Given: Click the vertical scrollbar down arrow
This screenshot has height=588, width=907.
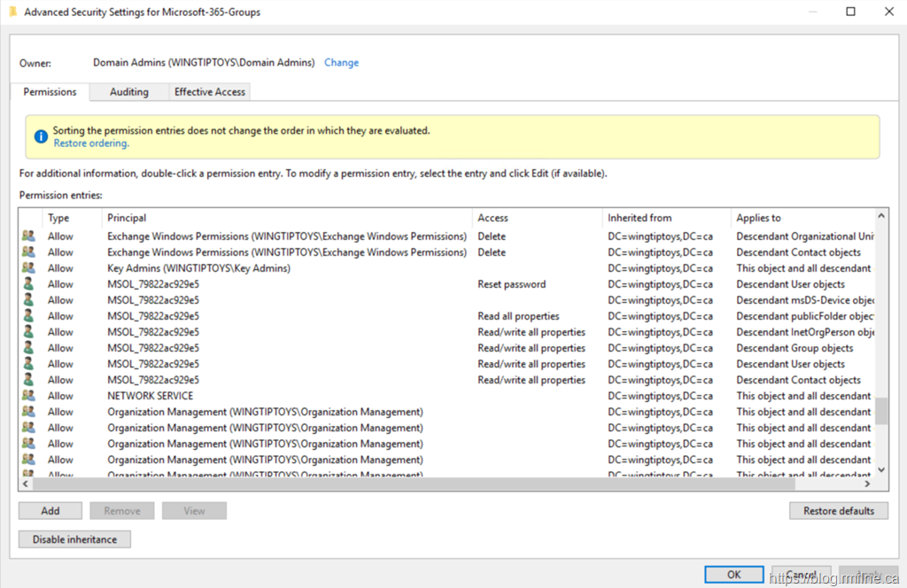Looking at the screenshot, I should click(x=881, y=469).
